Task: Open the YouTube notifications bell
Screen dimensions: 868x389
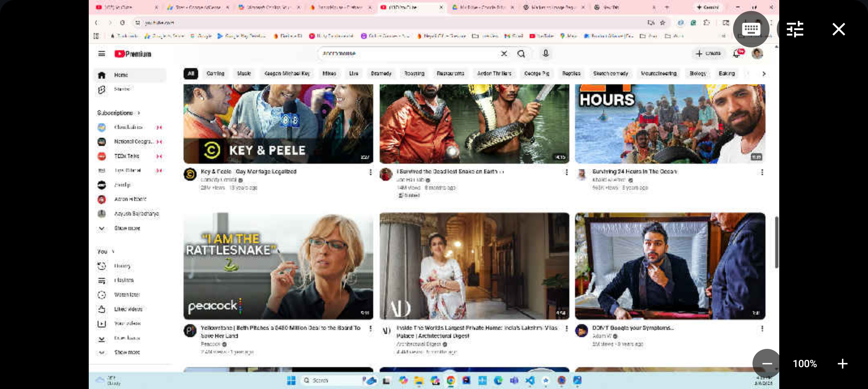Action: click(x=737, y=54)
